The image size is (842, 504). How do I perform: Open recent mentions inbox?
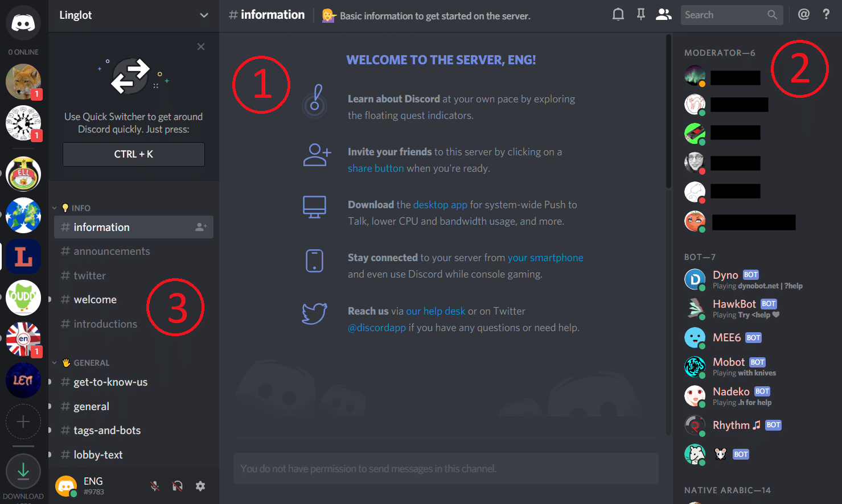click(803, 14)
